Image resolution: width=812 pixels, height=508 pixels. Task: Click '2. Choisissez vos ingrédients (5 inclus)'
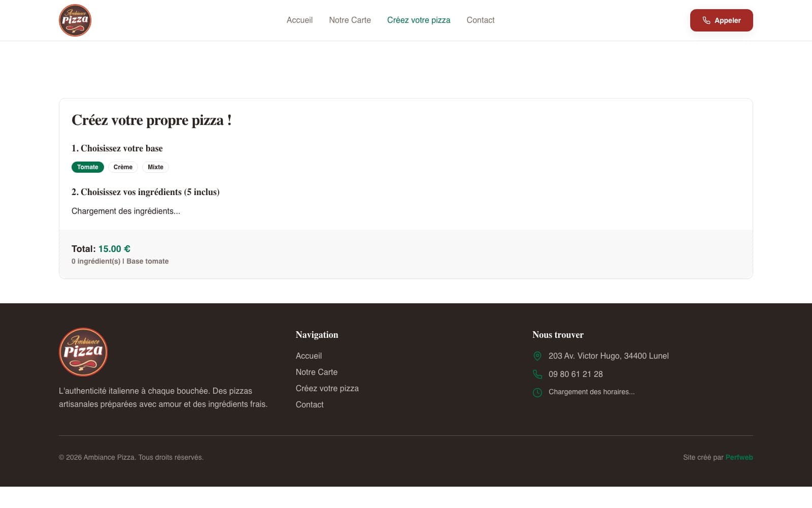coord(146,192)
